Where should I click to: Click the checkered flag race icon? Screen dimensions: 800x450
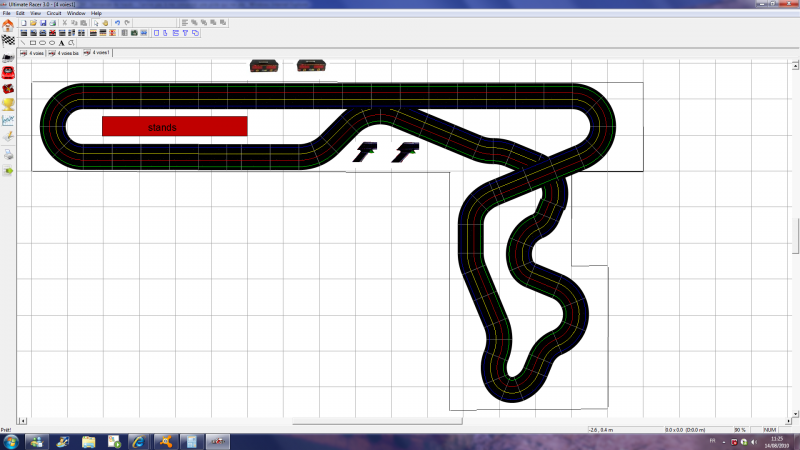click(x=8, y=40)
